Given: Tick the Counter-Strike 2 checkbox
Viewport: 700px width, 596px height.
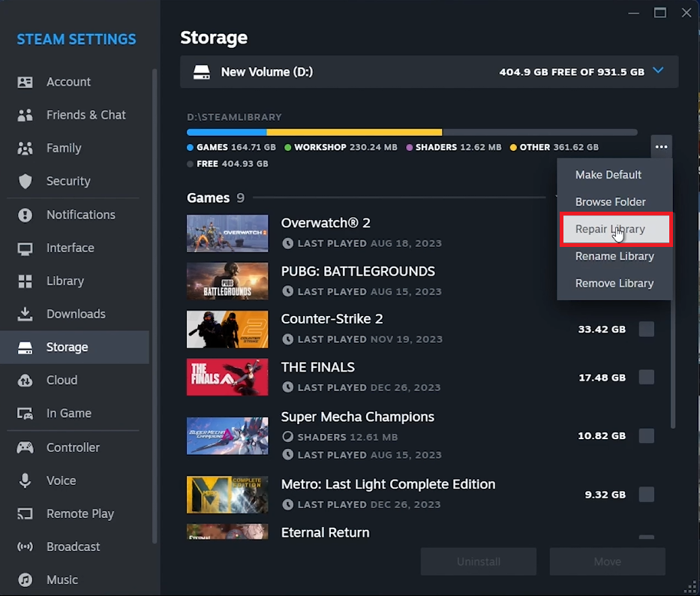Looking at the screenshot, I should 647,330.
